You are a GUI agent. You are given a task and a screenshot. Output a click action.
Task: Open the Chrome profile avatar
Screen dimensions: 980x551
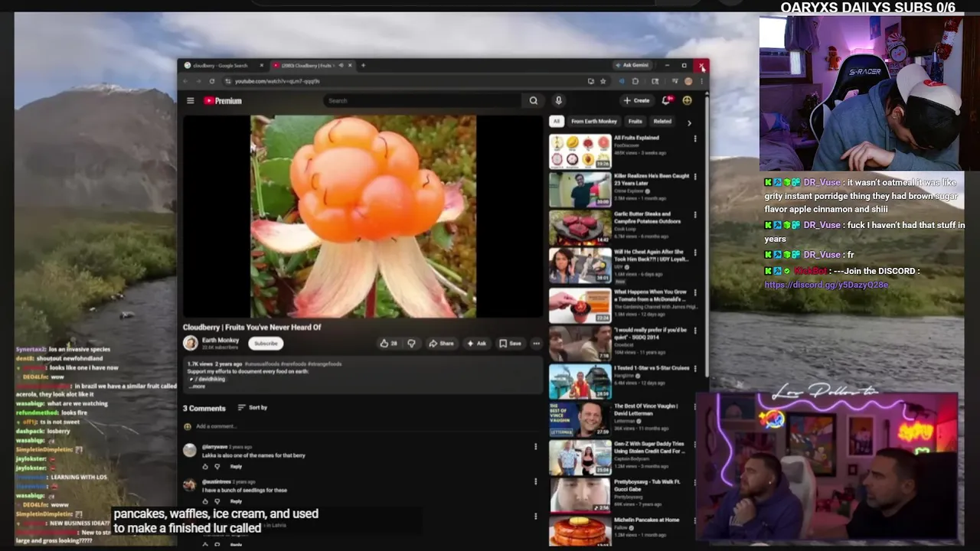688,81
